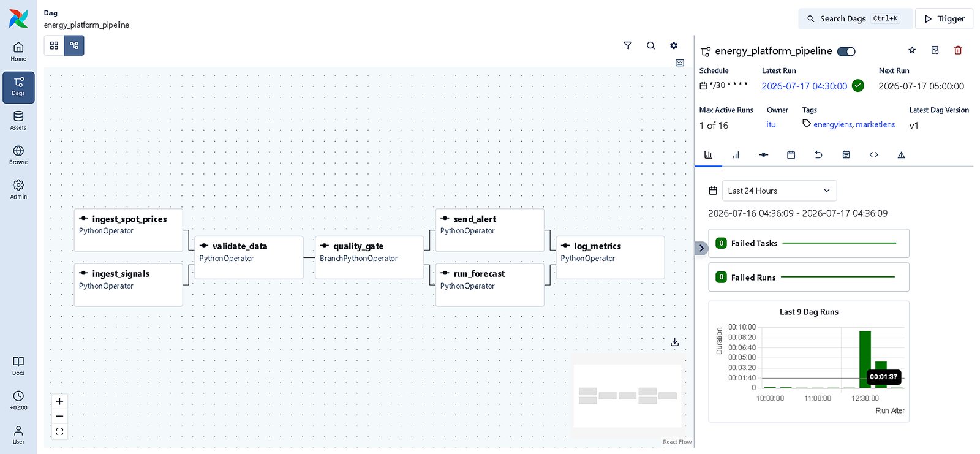Go to Dags in sidebar
Image resolution: width=980 pixels, height=454 pixels.
point(18,87)
